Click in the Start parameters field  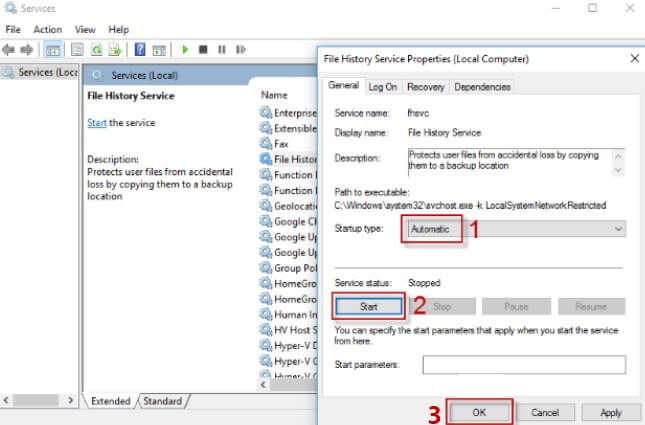pyautogui.click(x=524, y=365)
